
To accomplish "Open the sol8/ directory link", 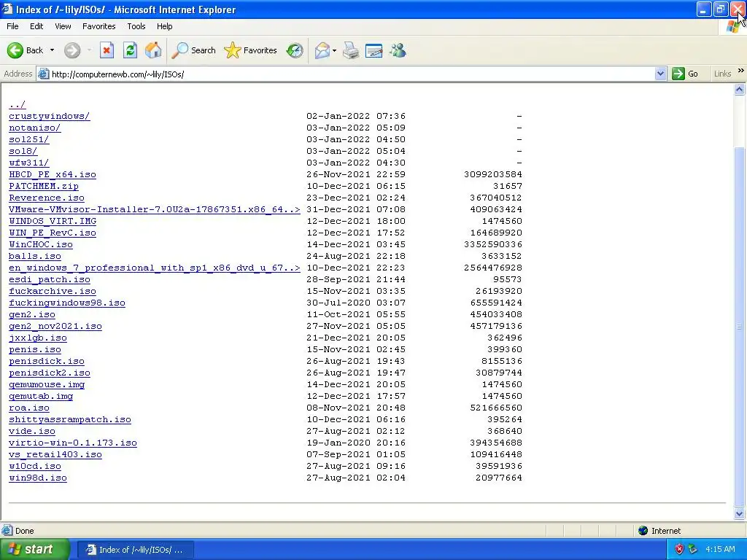I will click(23, 151).
